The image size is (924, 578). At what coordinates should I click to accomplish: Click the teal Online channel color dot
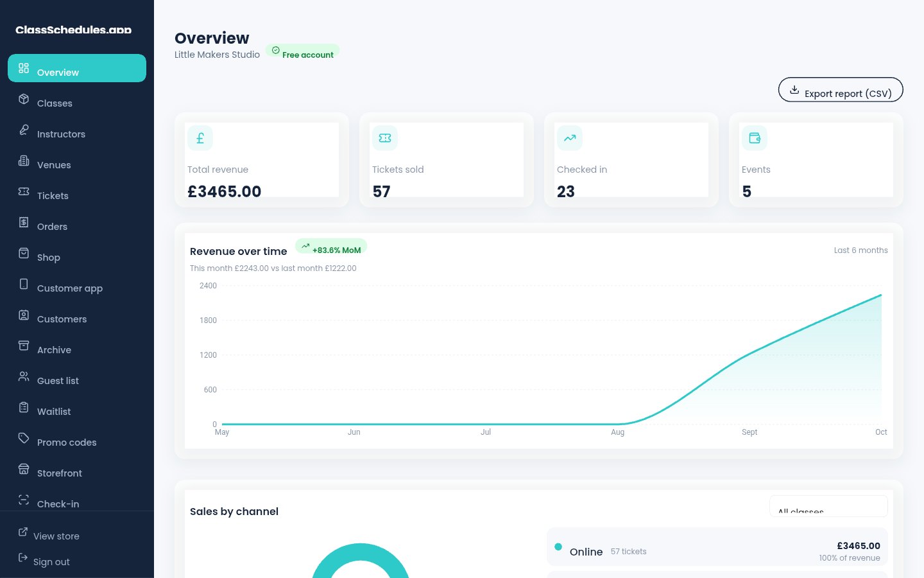click(x=558, y=547)
